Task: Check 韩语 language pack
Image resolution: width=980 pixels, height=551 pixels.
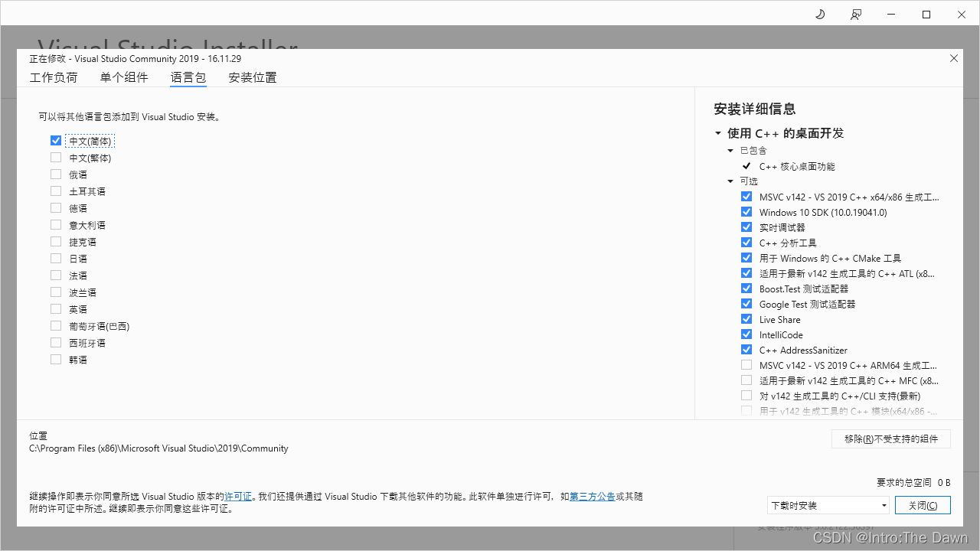Action: coord(56,360)
